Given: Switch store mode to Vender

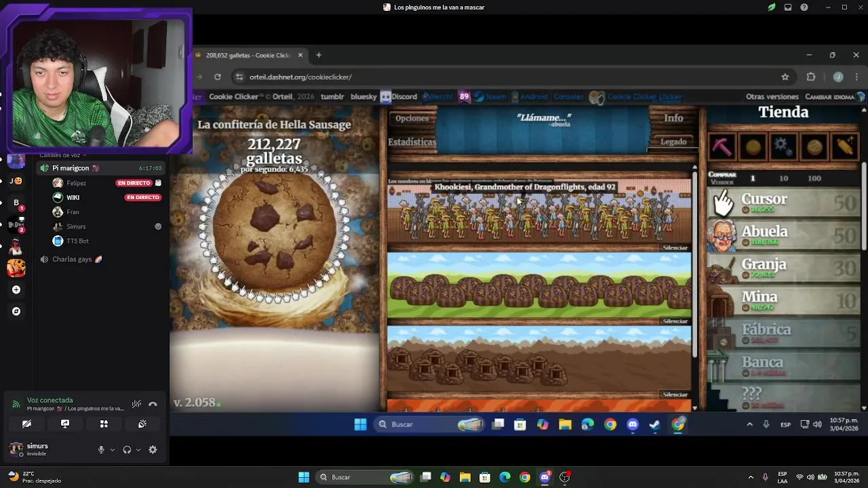Looking at the screenshot, I should click(x=721, y=182).
